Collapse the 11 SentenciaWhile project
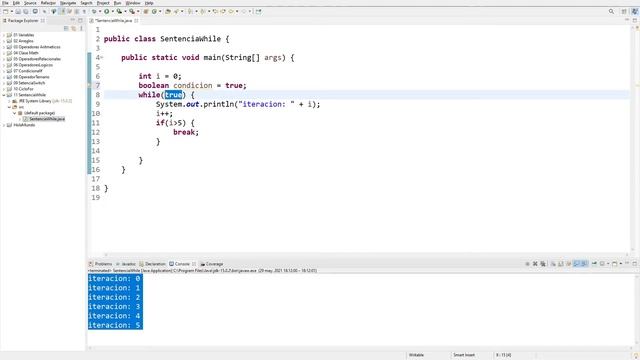 pyautogui.click(x=4, y=95)
